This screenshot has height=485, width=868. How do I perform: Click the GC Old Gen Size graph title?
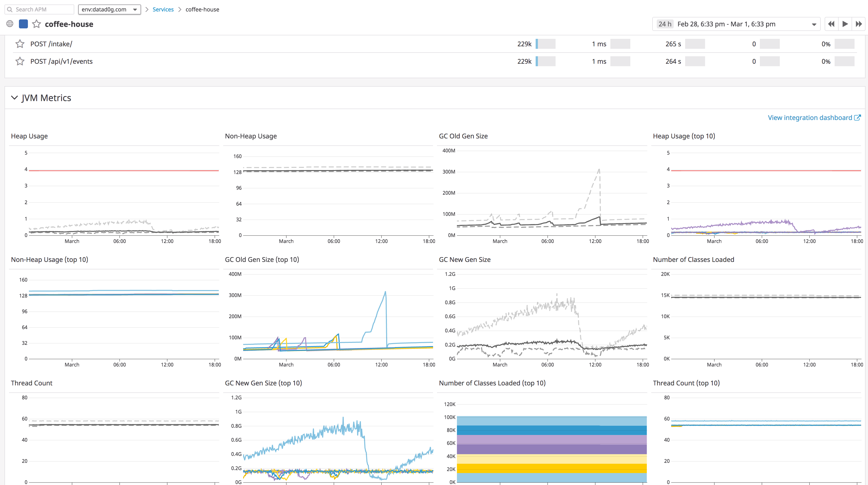point(463,136)
